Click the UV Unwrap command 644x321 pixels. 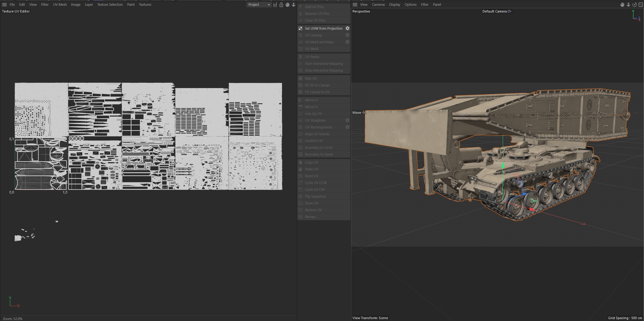coord(313,35)
